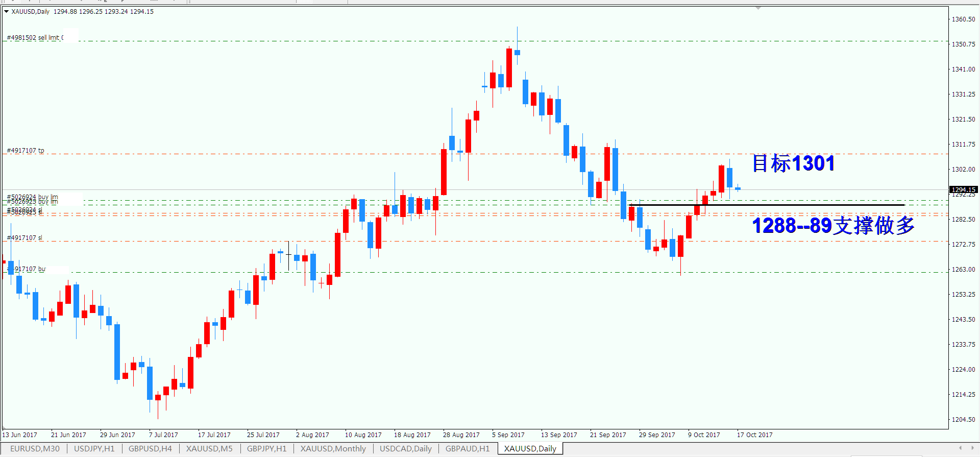The width and height of the screenshot is (980, 457).
Task: Click the 1288--89支撑做多 text annotation
Action: [833, 225]
